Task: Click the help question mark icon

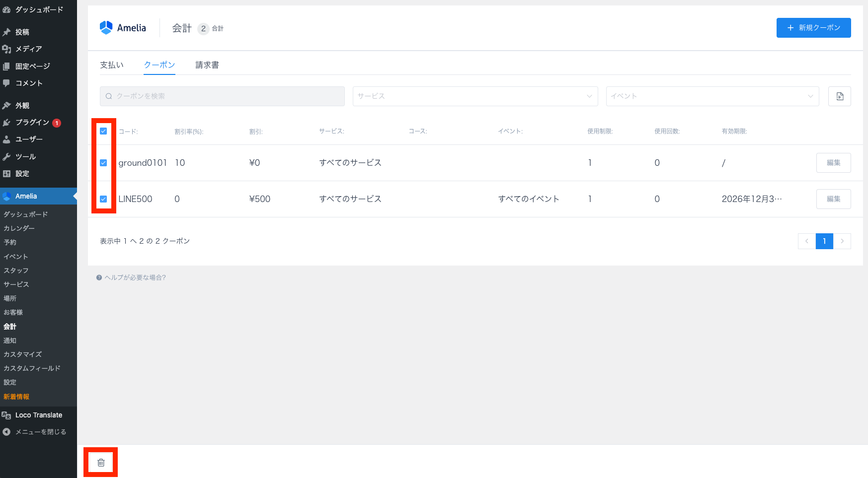Action: click(x=99, y=277)
